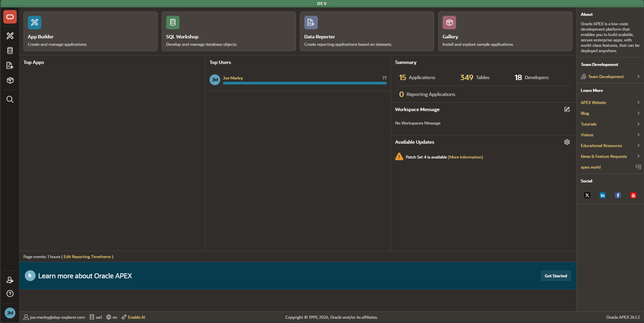Open the Gallery card title
Screen dimensions: 644x323
(x=450, y=37)
